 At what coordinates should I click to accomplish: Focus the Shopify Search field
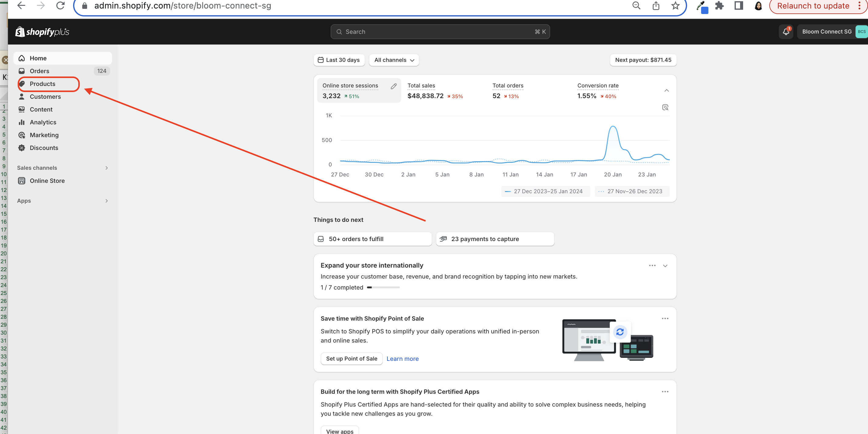click(x=440, y=32)
